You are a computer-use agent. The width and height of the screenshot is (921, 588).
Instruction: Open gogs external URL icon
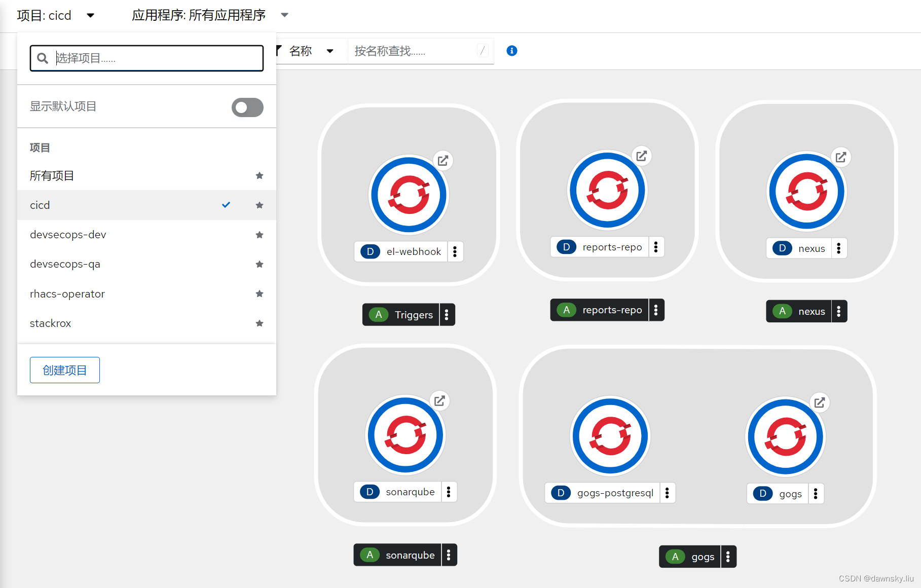click(820, 403)
